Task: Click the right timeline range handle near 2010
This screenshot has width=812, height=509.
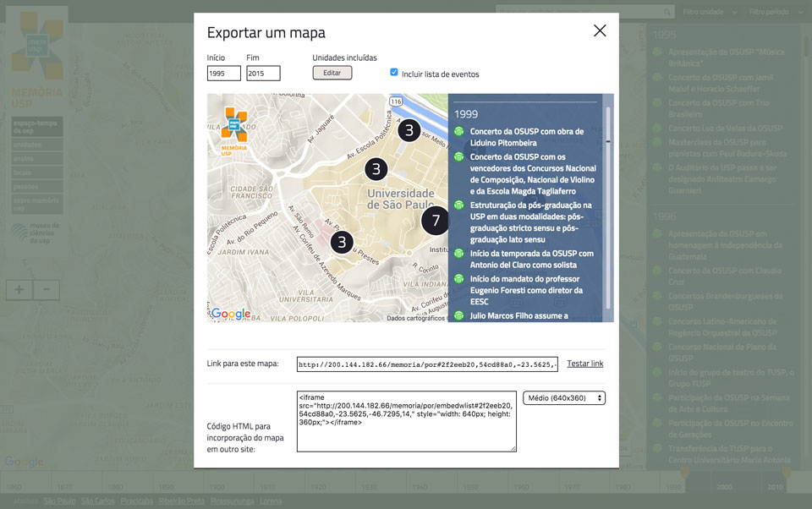Action: point(787,473)
